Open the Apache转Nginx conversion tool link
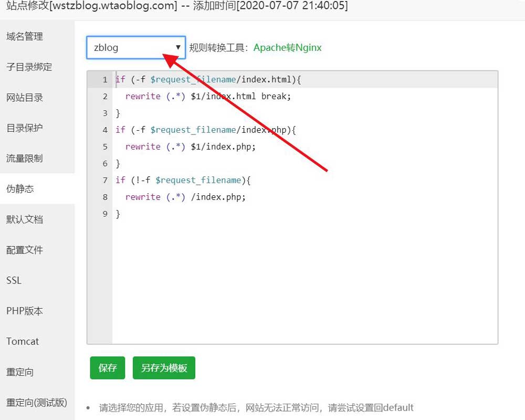 (x=287, y=48)
